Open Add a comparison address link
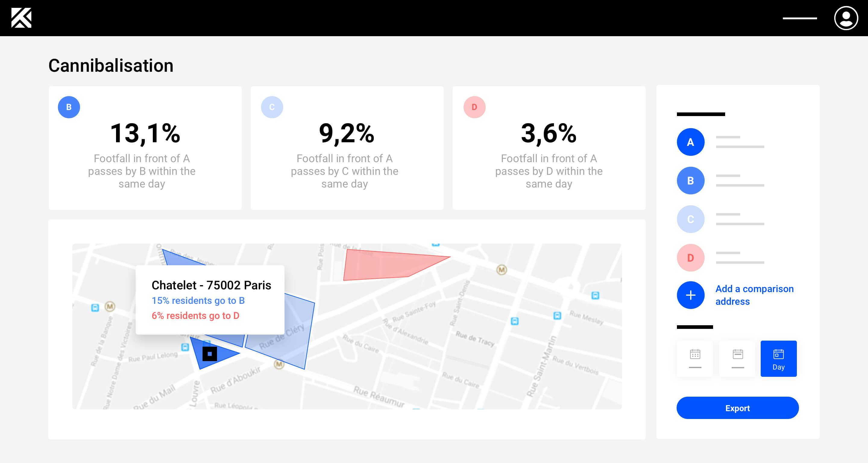The height and width of the screenshot is (463, 868). pyautogui.click(x=754, y=295)
